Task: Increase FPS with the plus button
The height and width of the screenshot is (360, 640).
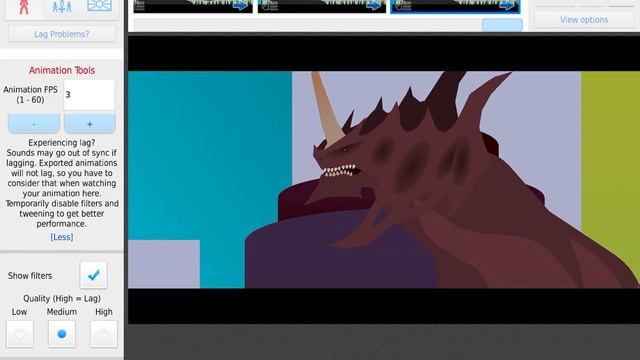Action: point(90,124)
